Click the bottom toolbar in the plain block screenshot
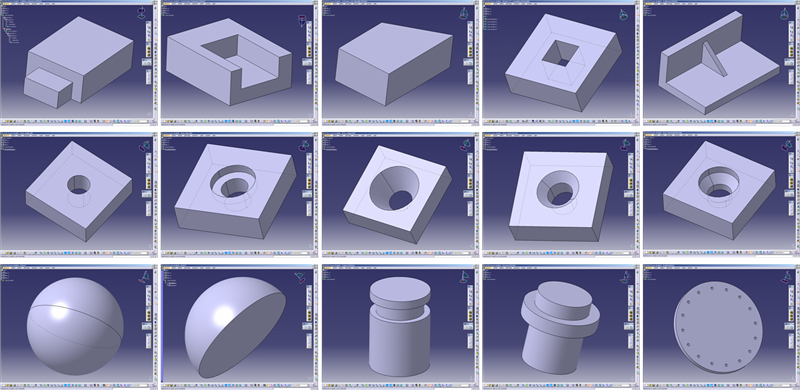 400,123
